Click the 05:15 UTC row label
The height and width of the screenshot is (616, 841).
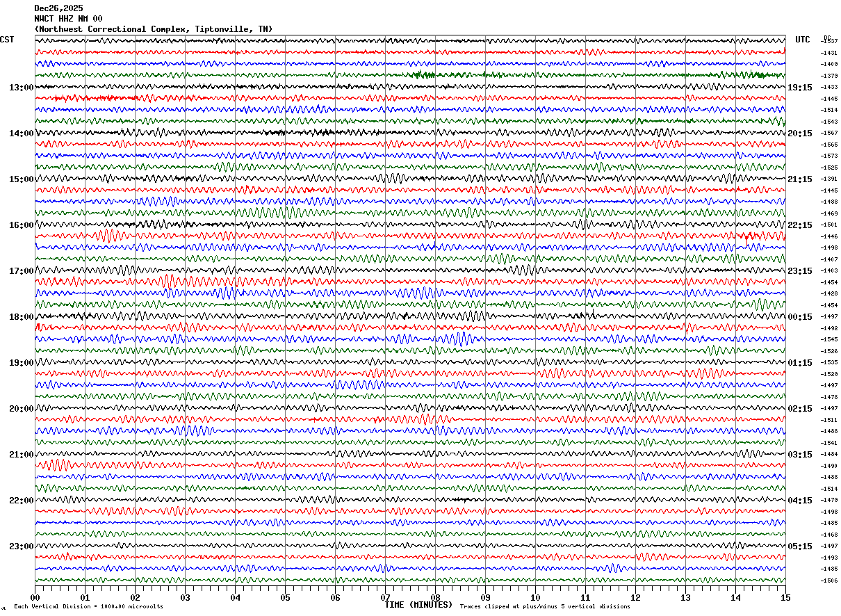(799, 546)
